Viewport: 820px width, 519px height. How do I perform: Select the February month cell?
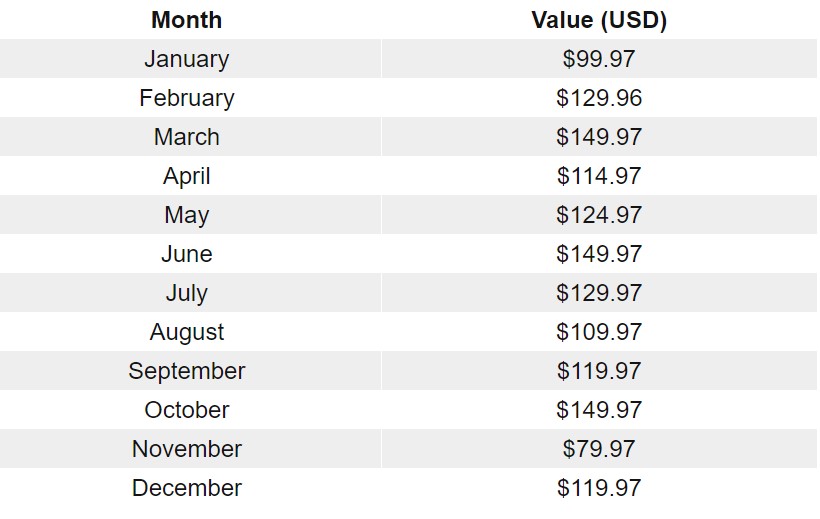(x=187, y=98)
